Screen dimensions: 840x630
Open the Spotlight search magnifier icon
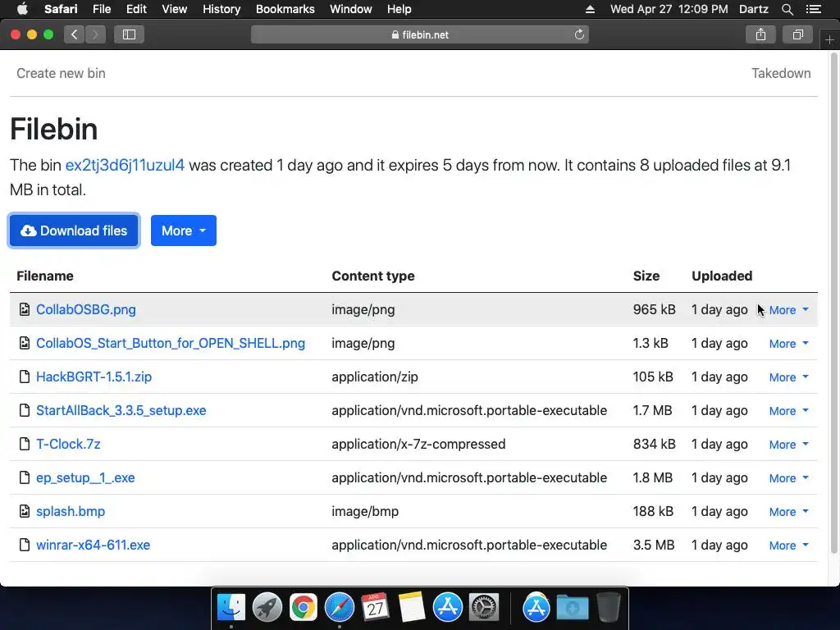coord(787,9)
